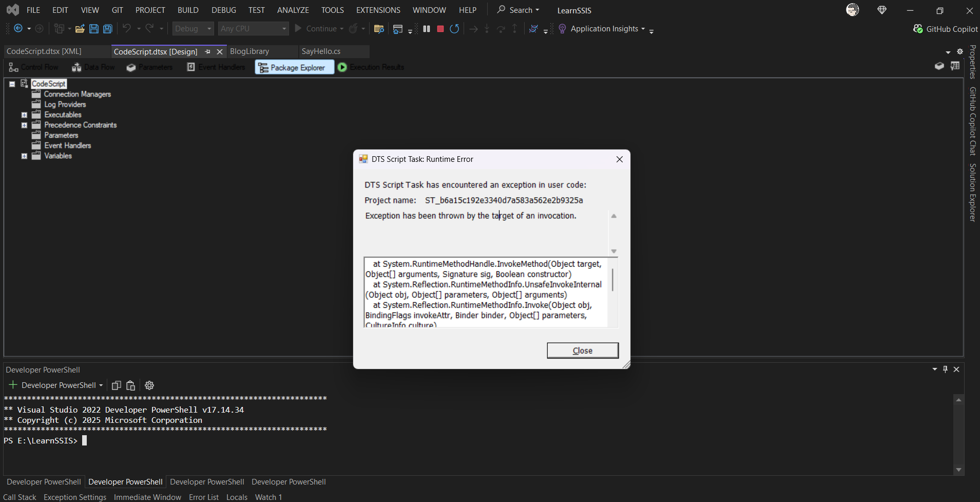Expand the Precedence Constraints node
This screenshot has height=502, width=980.
click(24, 125)
